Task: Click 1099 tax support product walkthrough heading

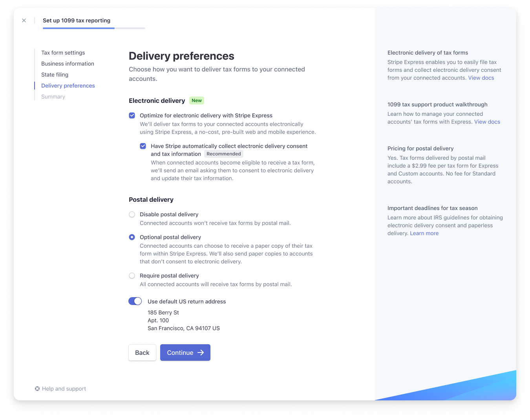Action: tap(437, 104)
